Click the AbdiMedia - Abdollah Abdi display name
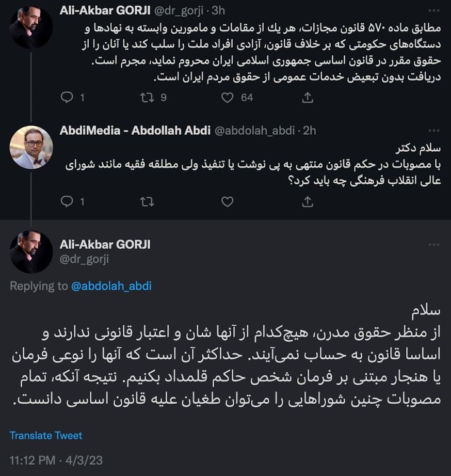The image size is (451, 476). 135,131
